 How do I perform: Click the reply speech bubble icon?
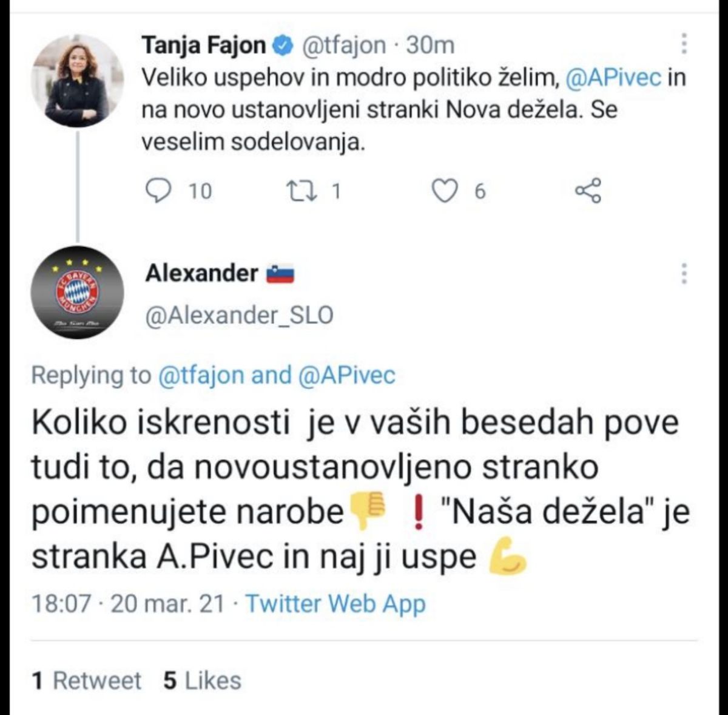[x=160, y=191]
